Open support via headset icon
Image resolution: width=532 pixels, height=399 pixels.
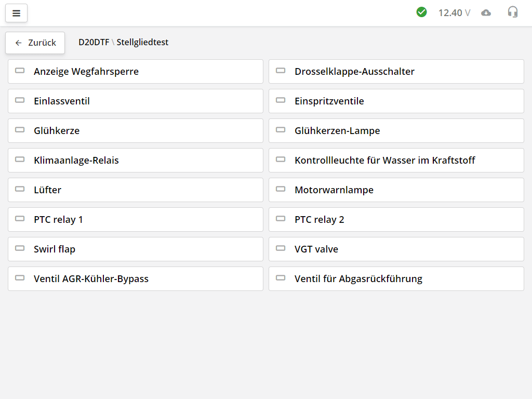(513, 12)
